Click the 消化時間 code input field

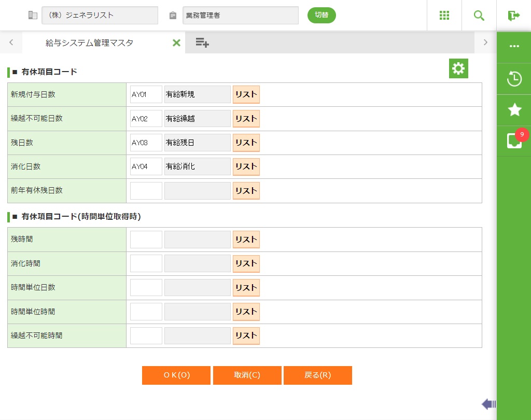pos(146,263)
